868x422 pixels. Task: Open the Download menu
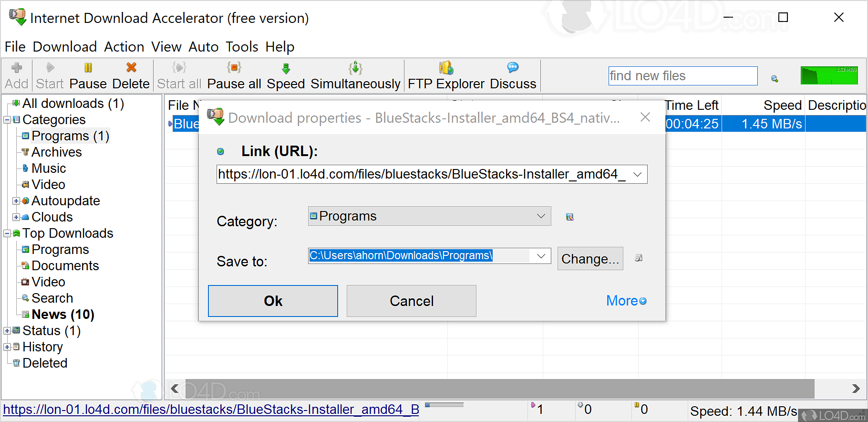pyautogui.click(x=65, y=47)
